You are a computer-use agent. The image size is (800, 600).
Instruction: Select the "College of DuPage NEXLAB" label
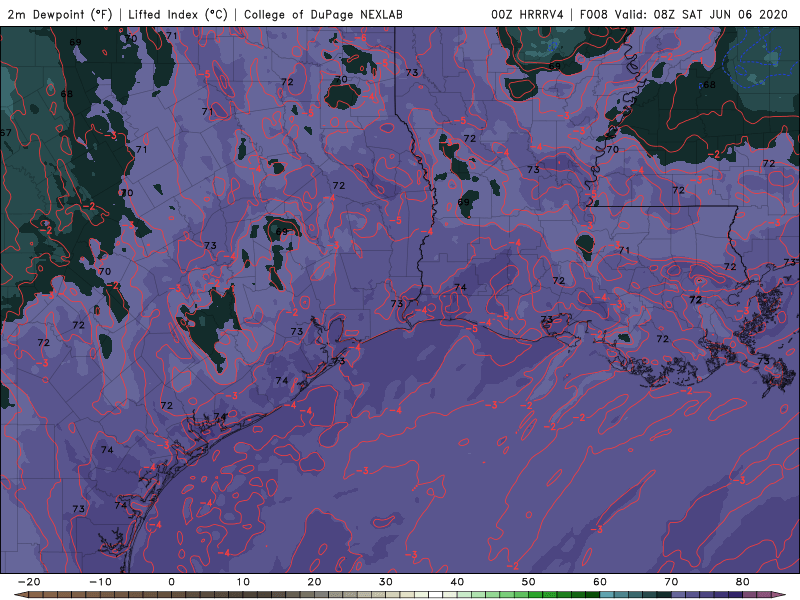323,15
